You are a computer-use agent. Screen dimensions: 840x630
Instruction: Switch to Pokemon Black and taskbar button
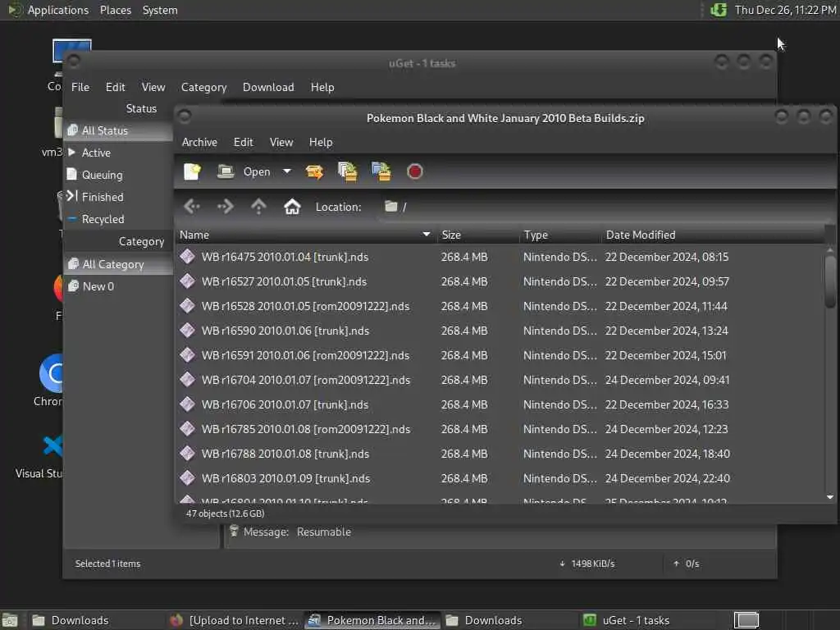pos(373,620)
